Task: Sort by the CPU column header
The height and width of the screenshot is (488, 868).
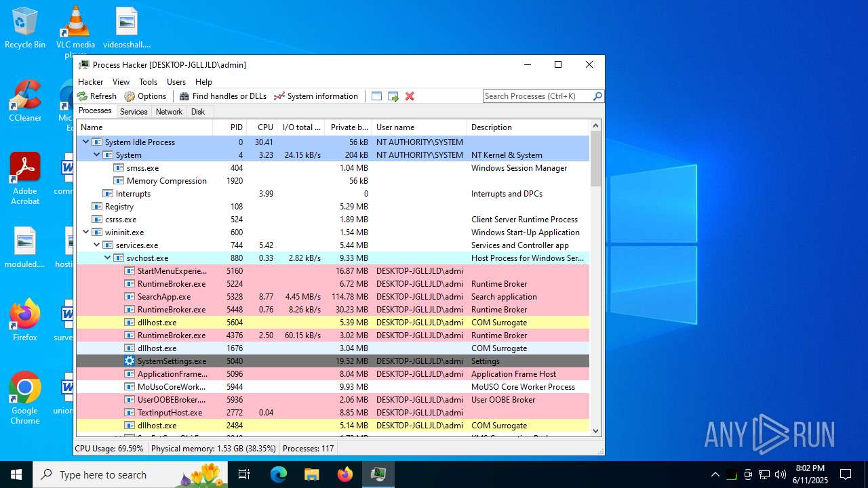Action: pyautogui.click(x=262, y=127)
